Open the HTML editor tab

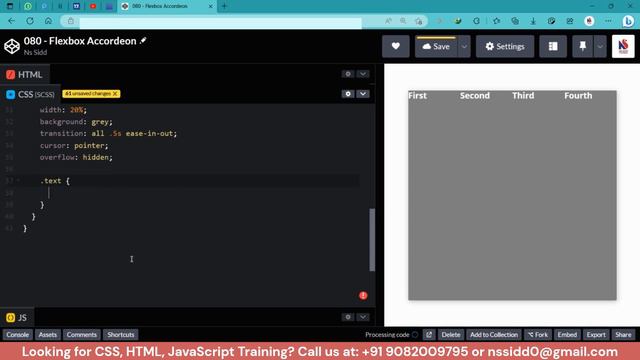(x=24, y=74)
